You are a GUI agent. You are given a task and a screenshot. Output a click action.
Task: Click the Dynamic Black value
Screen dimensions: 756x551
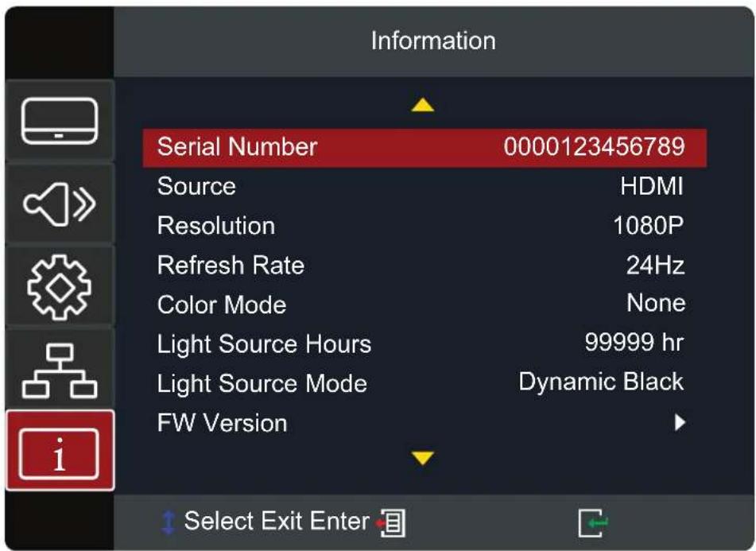click(x=601, y=382)
